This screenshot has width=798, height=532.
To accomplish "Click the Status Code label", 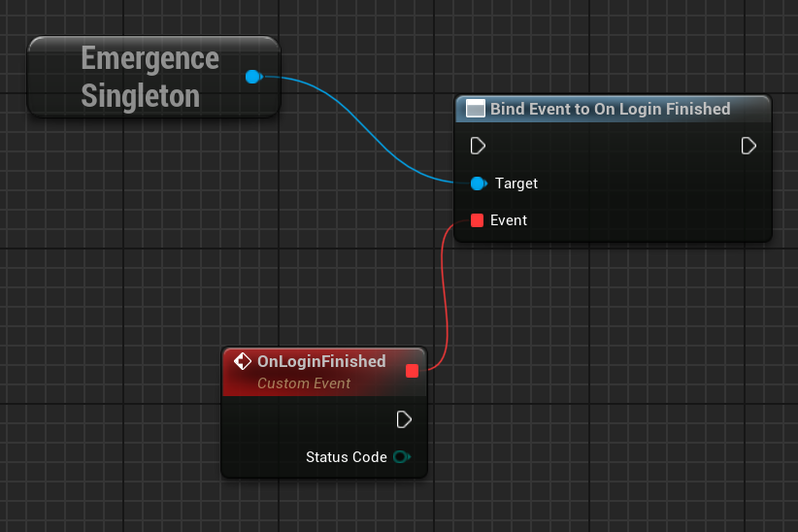I will click(x=346, y=457).
